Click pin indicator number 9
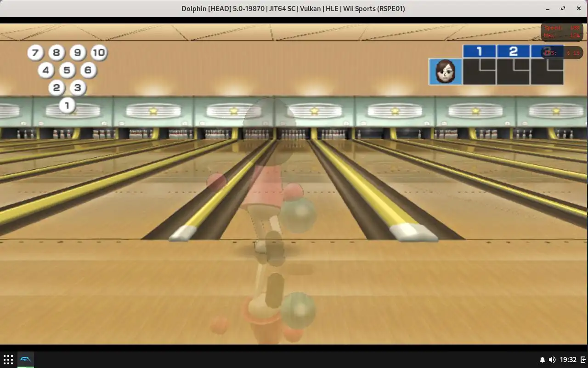The width and height of the screenshot is (588, 368). click(78, 52)
